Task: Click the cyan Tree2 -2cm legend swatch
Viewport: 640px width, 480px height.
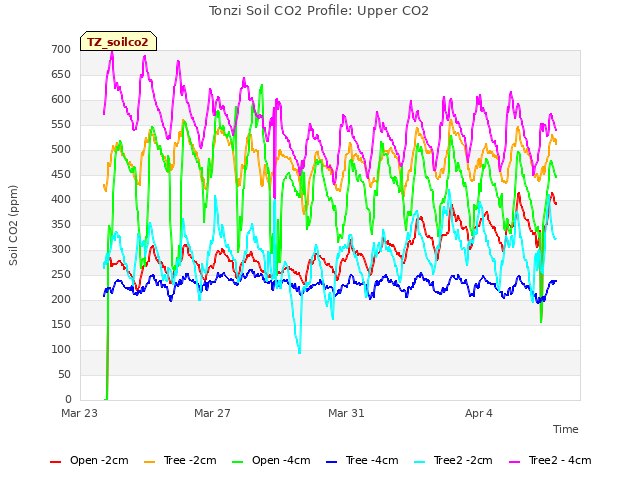Action: 419,462
